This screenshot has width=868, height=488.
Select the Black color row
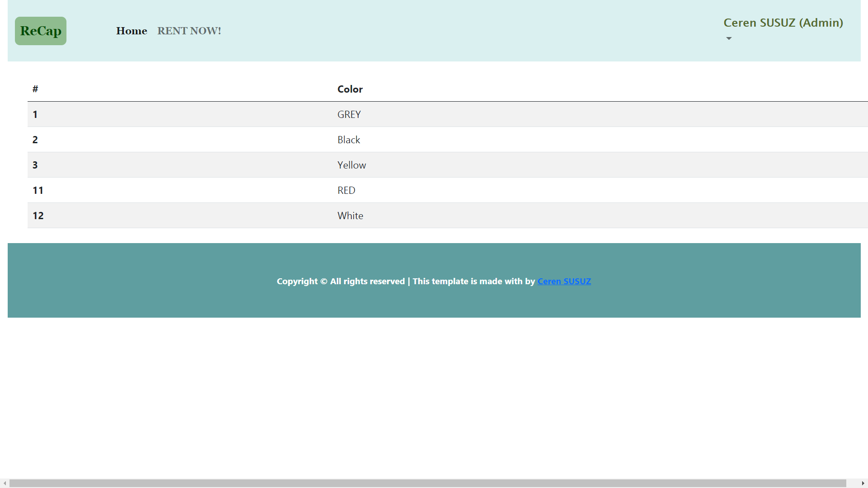[x=349, y=140]
